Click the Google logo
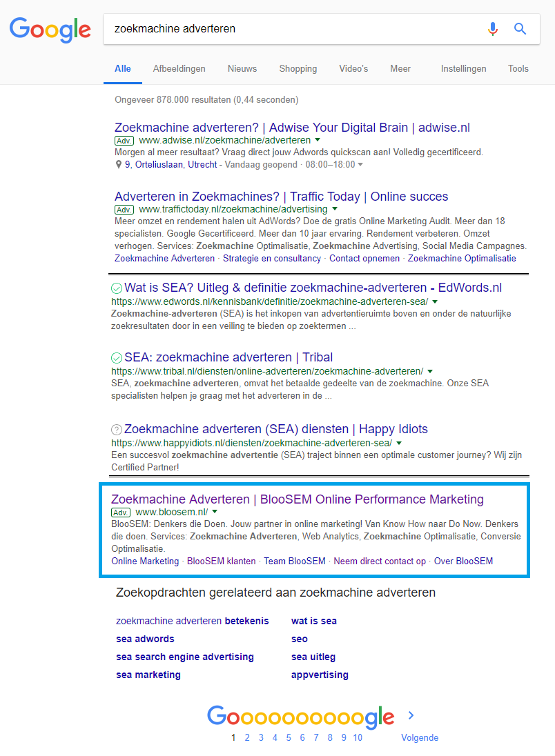The image size is (555, 756). click(50, 29)
